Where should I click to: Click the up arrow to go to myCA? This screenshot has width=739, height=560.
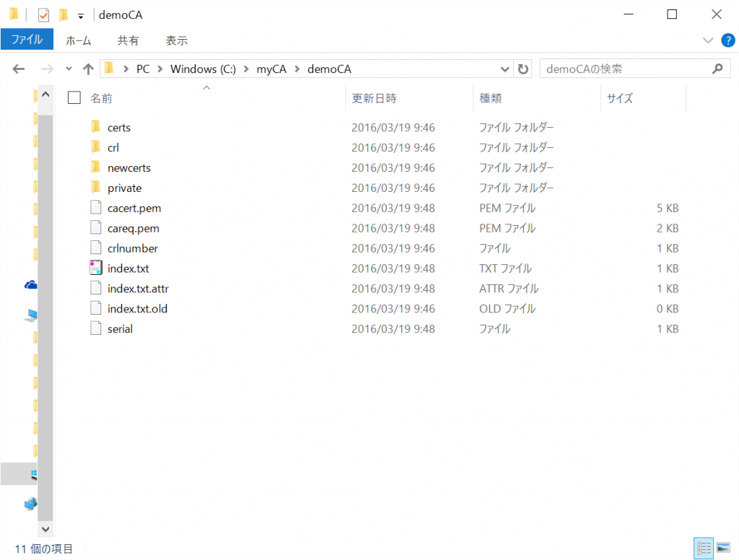87,69
